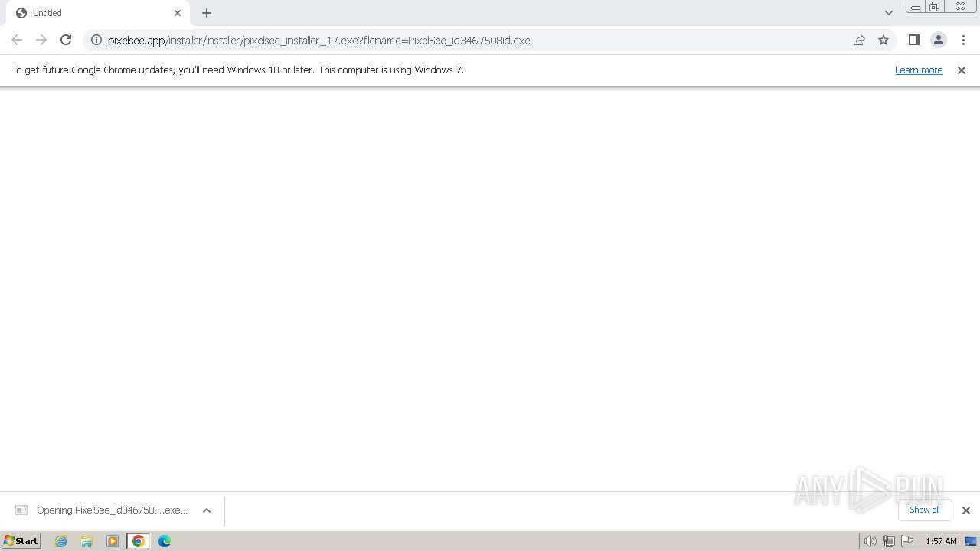Open the Windows Start menu

[21, 541]
